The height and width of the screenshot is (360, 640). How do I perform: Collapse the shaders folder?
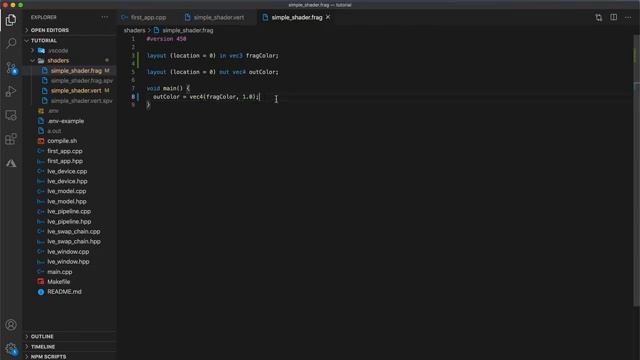tap(70, 60)
